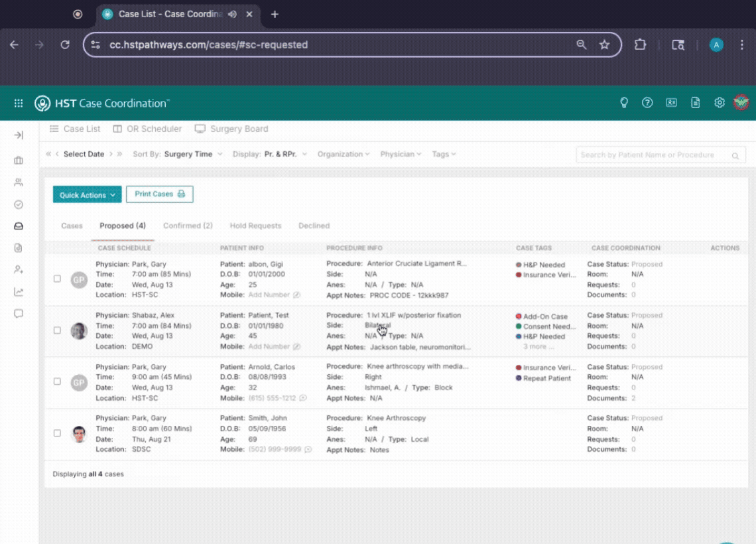Check the box for Smith, John case

point(57,433)
